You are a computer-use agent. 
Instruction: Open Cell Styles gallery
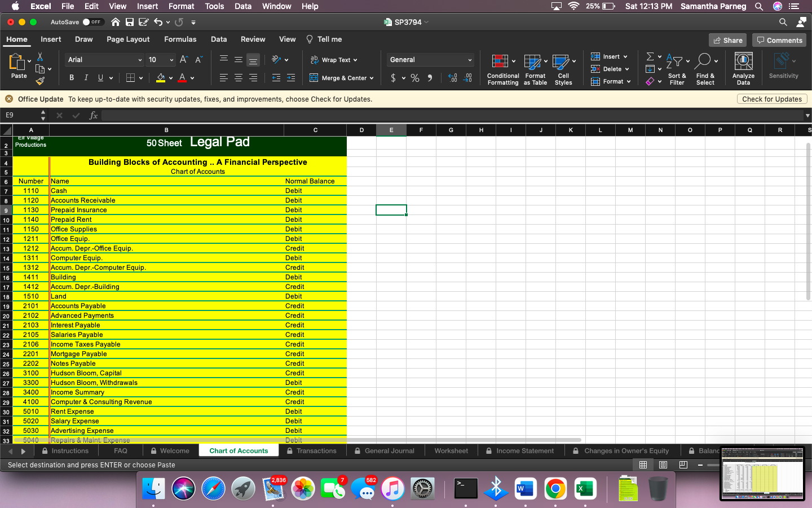point(563,69)
